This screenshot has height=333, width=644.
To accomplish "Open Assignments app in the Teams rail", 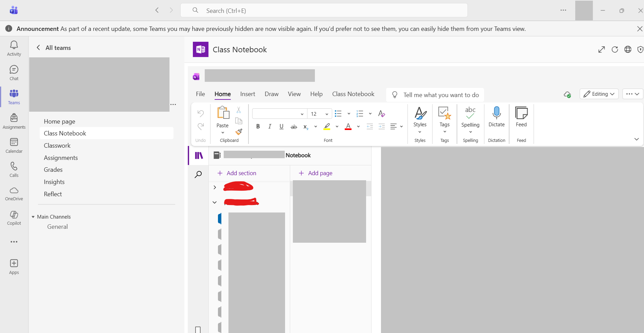I will tap(14, 121).
